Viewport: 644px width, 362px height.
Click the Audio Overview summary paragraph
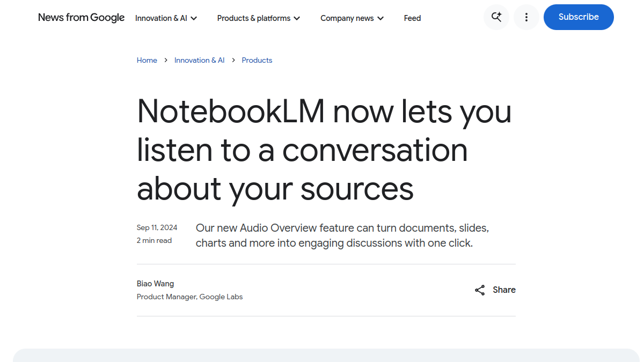(342, 235)
